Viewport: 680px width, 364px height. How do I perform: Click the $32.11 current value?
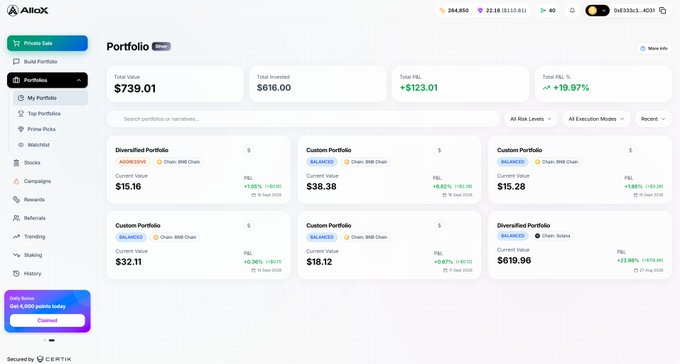pyautogui.click(x=128, y=262)
